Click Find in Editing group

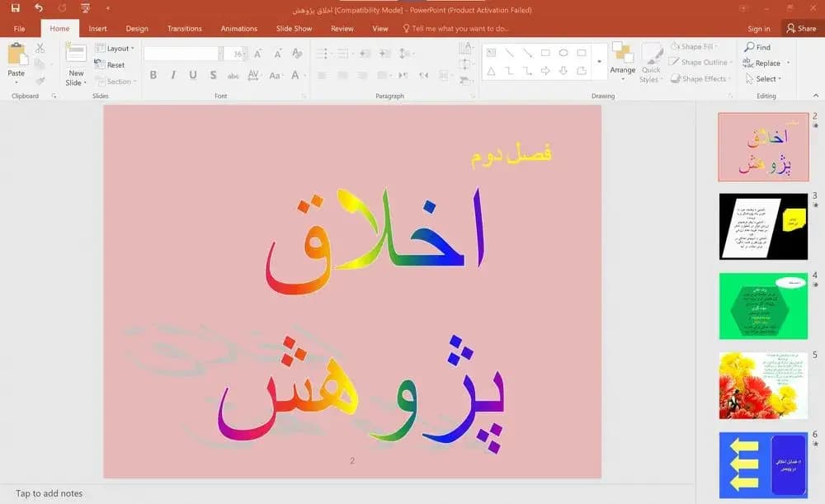[757, 47]
